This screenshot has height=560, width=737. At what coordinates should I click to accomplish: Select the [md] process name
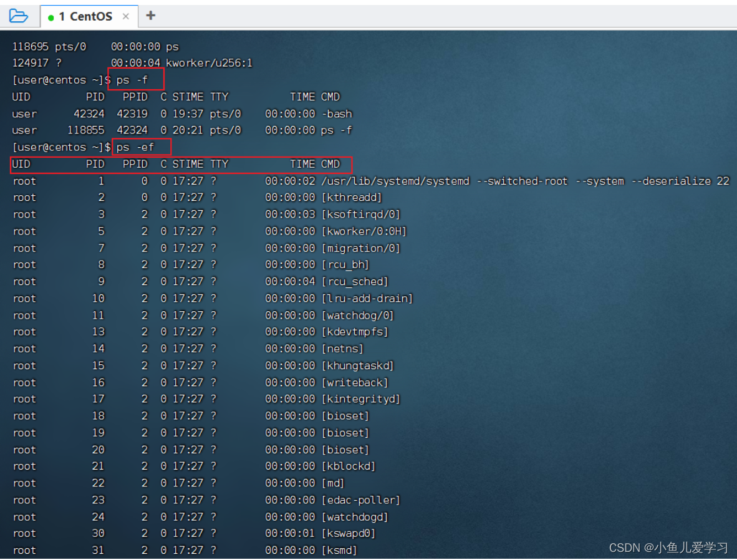tap(333, 483)
